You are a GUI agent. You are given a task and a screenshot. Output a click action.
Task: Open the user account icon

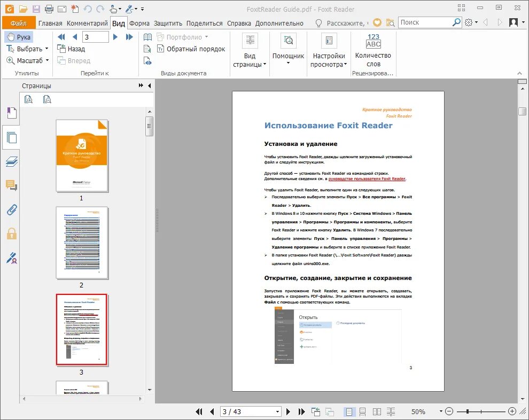click(513, 22)
